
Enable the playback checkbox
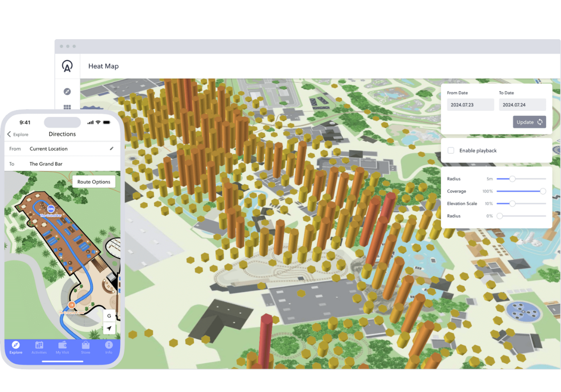(x=451, y=151)
